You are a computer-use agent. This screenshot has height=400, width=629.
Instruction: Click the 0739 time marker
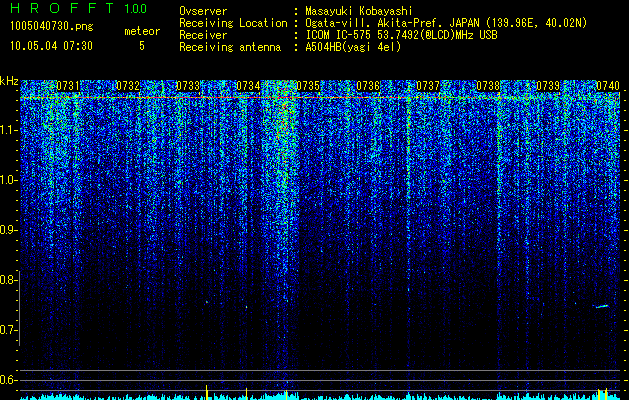tap(548, 86)
